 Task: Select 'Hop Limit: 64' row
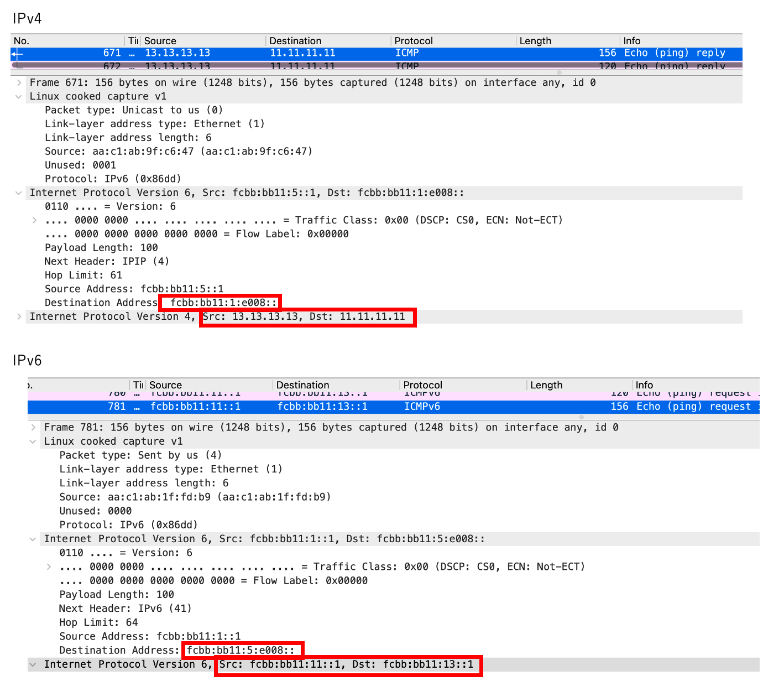[98, 622]
